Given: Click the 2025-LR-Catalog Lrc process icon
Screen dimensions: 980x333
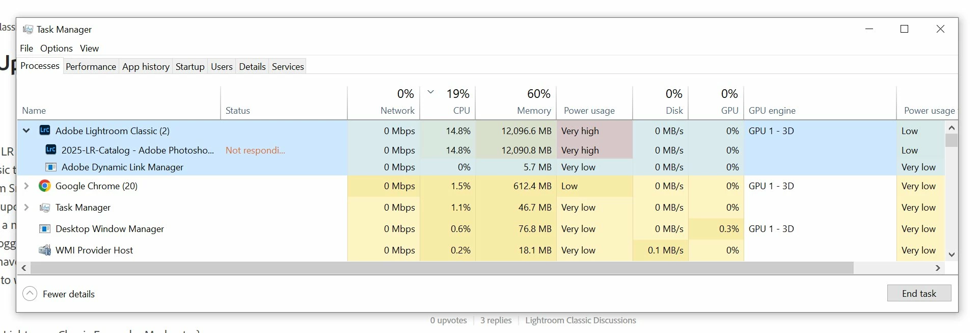Looking at the screenshot, I should coord(51,149).
